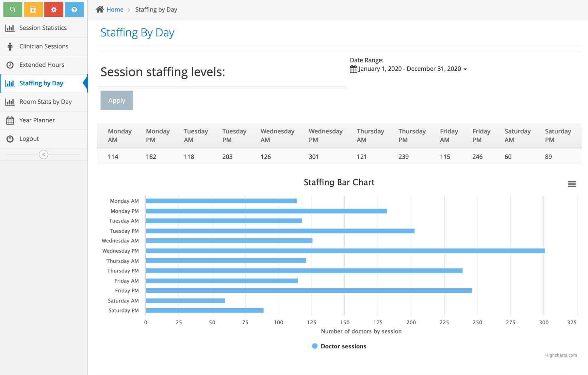Click the Logout power icon

click(10, 139)
